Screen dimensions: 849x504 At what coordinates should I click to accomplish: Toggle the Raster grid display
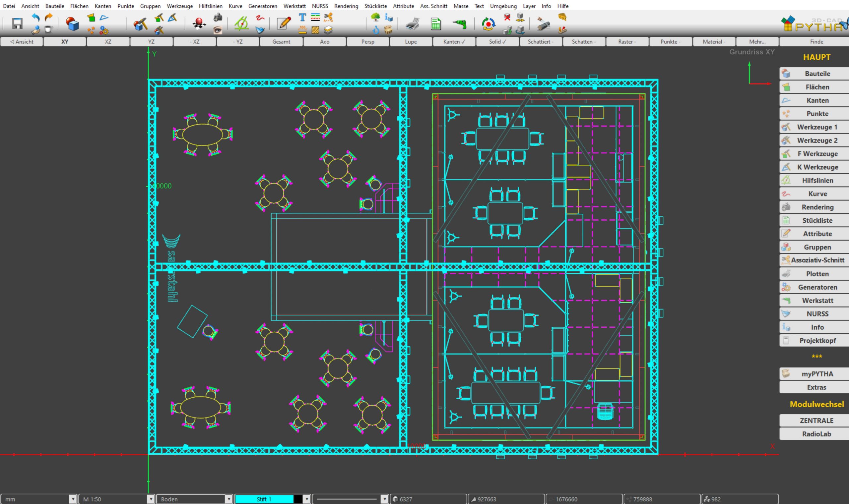point(627,42)
